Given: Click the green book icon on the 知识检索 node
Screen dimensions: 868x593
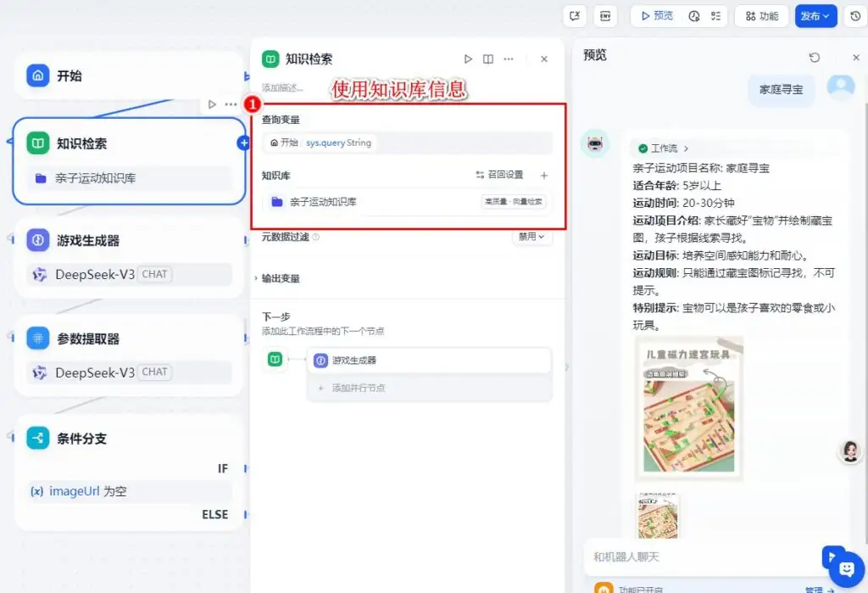Looking at the screenshot, I should click(36, 143).
